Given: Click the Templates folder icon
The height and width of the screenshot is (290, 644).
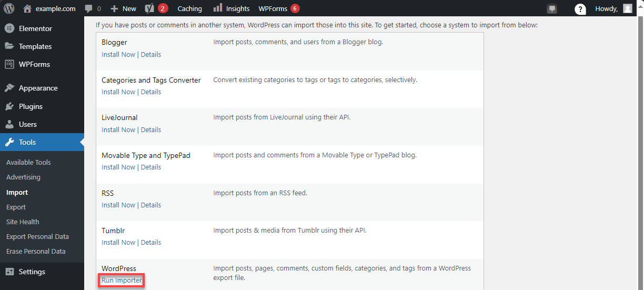Looking at the screenshot, I should tap(9, 46).
